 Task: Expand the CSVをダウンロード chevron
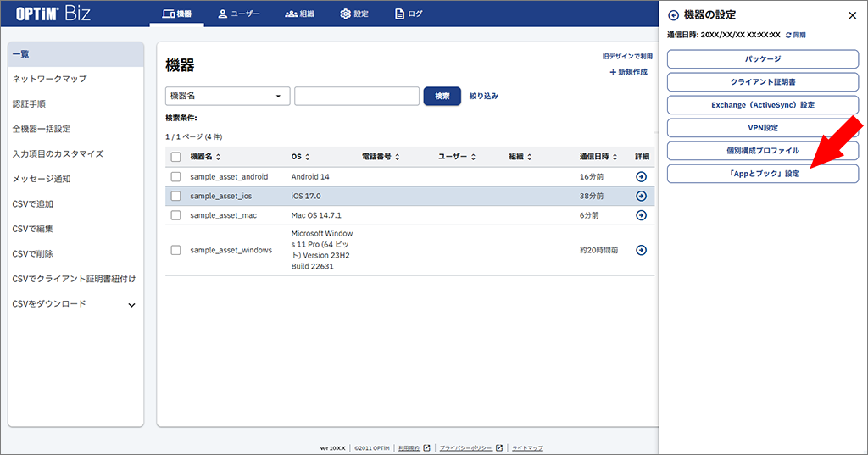click(131, 305)
